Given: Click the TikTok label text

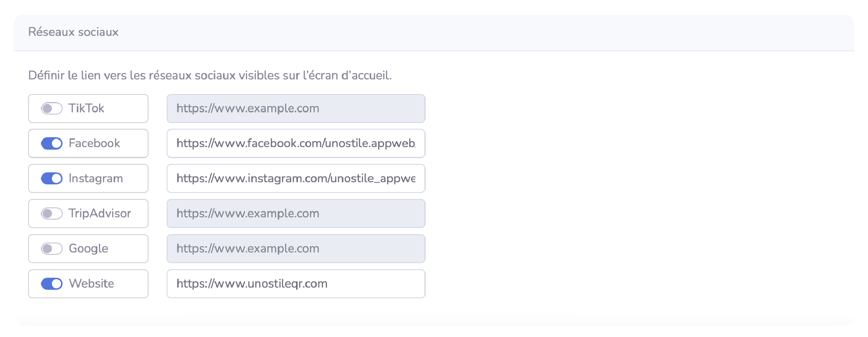Looking at the screenshot, I should pyautogui.click(x=86, y=108).
